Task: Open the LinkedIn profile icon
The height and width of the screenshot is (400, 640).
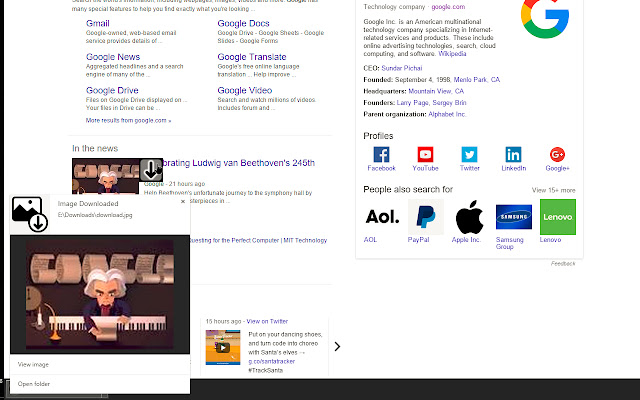Action: pos(513,155)
